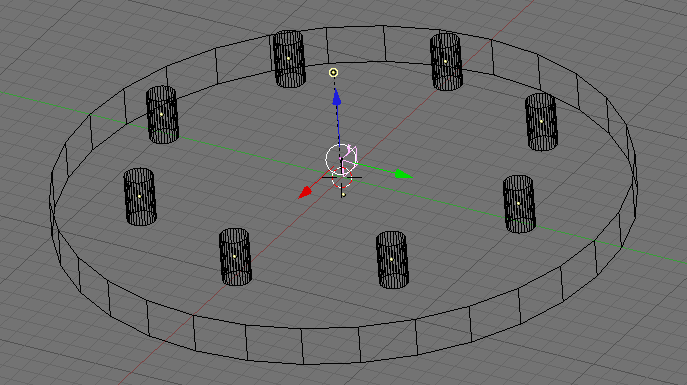Screen dimensions: 687x385
Task: Select the back cylinder nearest the lamp
Action: [289, 59]
